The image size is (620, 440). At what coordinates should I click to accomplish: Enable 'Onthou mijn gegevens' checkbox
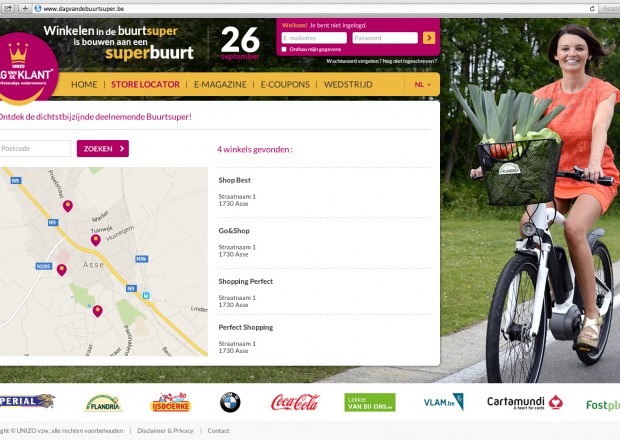click(284, 49)
